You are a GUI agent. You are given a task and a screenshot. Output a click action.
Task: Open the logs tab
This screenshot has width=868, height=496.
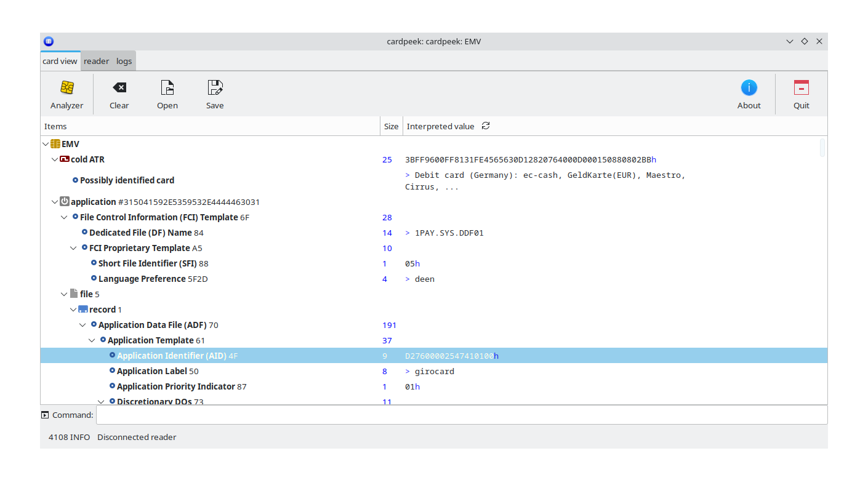tap(124, 60)
